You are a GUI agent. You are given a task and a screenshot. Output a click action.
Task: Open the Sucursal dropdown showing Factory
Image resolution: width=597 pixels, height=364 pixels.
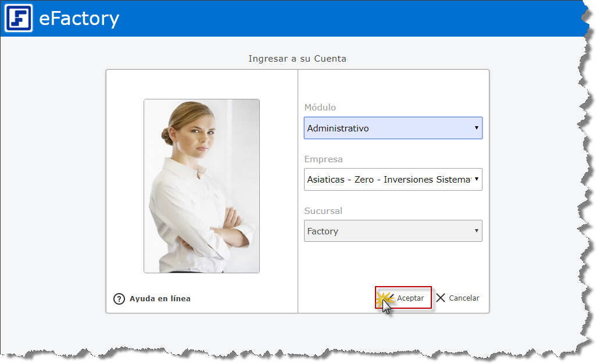coord(387,231)
